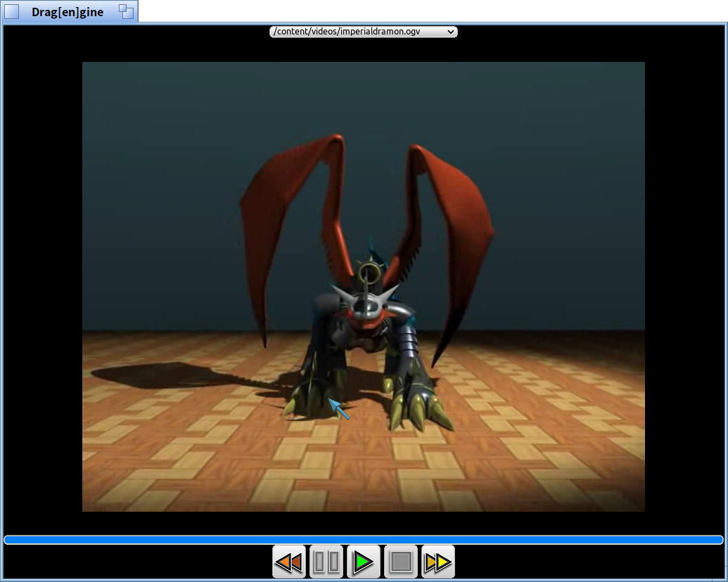Start playback with the green play button
This screenshot has width=728, height=582.
tap(364, 562)
